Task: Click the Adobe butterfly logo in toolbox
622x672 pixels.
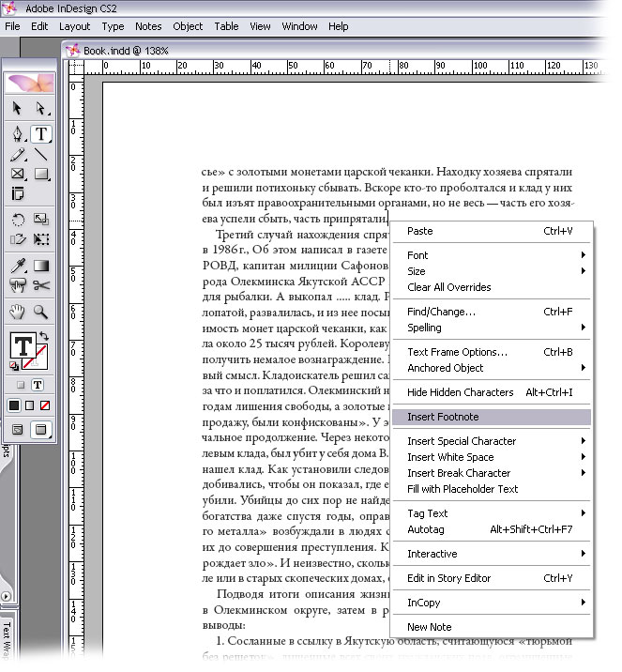Action: (30, 84)
